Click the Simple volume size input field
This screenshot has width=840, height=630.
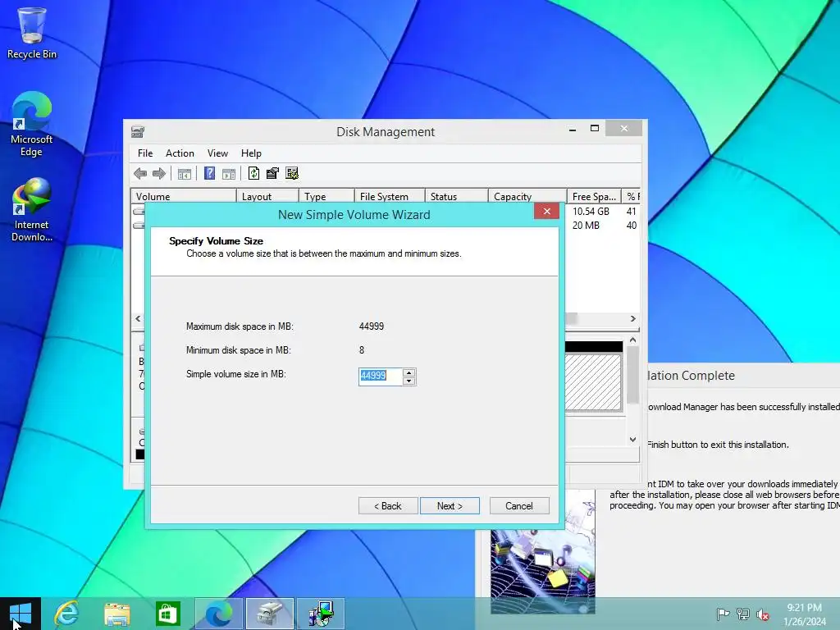tap(381, 377)
